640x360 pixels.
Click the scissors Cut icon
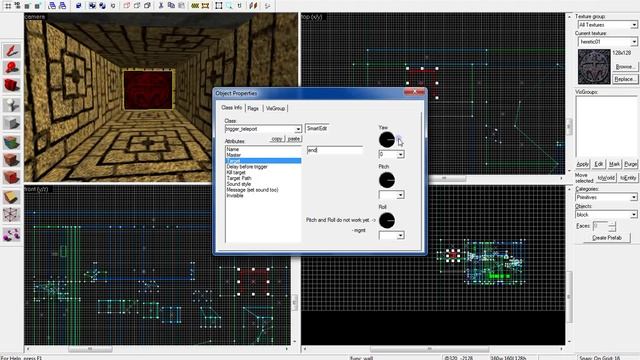click(161, 5)
